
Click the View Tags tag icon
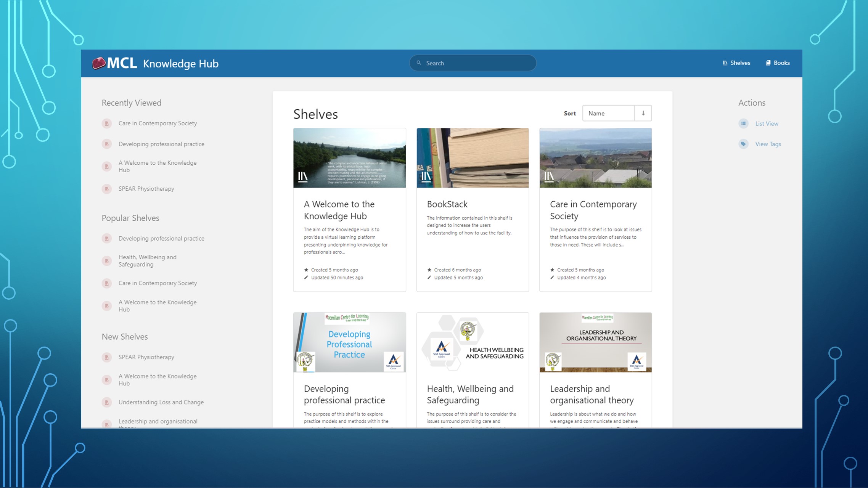point(743,144)
